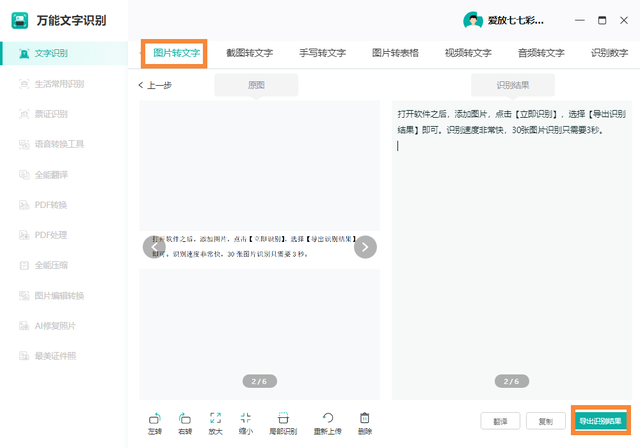Viewport: 640px width, 448px height.
Task: Switch to the 图片转表格 tab
Action: (x=395, y=53)
